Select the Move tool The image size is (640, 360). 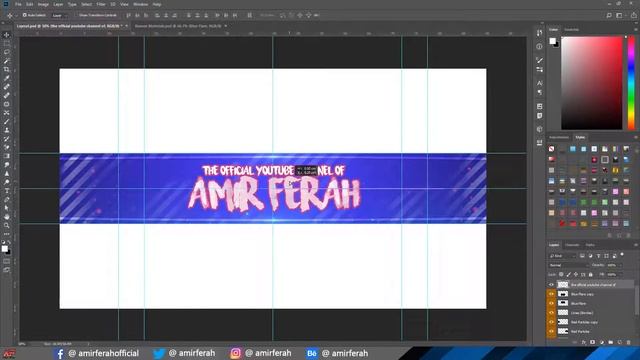pos(7,35)
